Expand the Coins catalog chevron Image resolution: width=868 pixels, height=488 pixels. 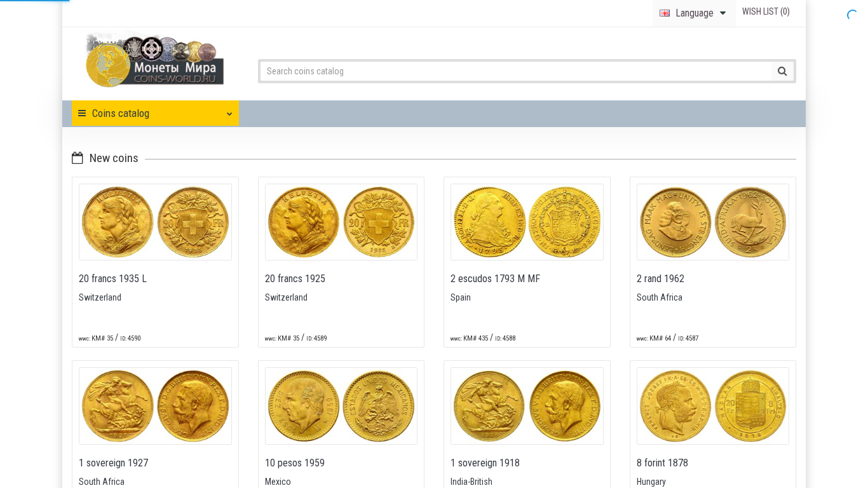[x=229, y=114]
